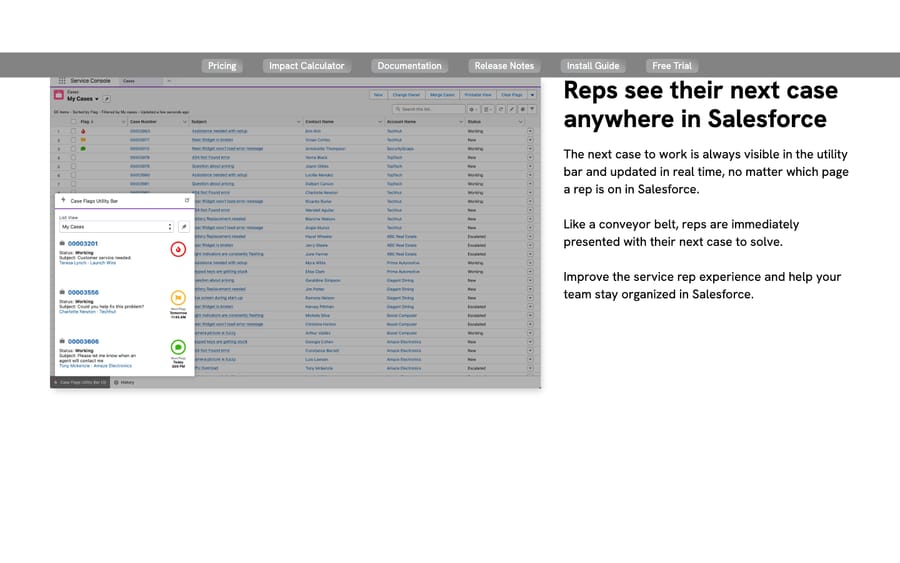Open the display-as table layout menu

click(x=487, y=109)
